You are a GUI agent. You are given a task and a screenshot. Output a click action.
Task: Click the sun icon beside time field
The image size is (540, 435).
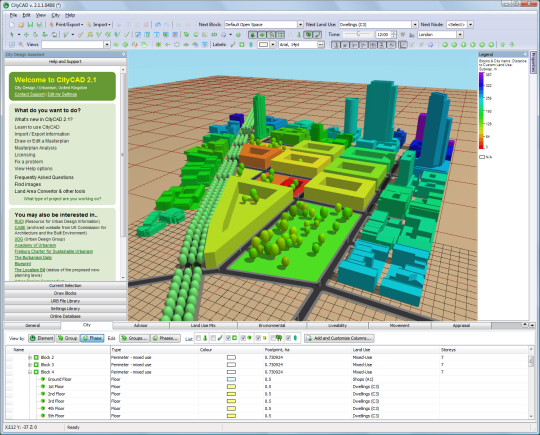402,34
